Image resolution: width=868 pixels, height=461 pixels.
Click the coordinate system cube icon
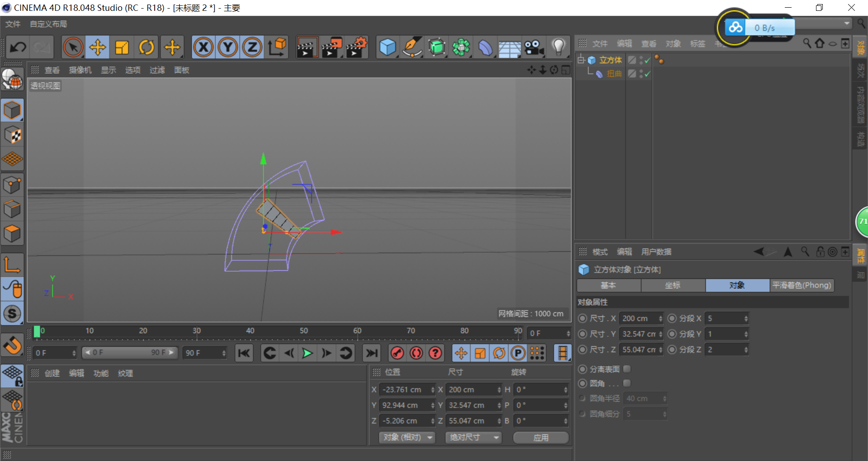(277, 47)
